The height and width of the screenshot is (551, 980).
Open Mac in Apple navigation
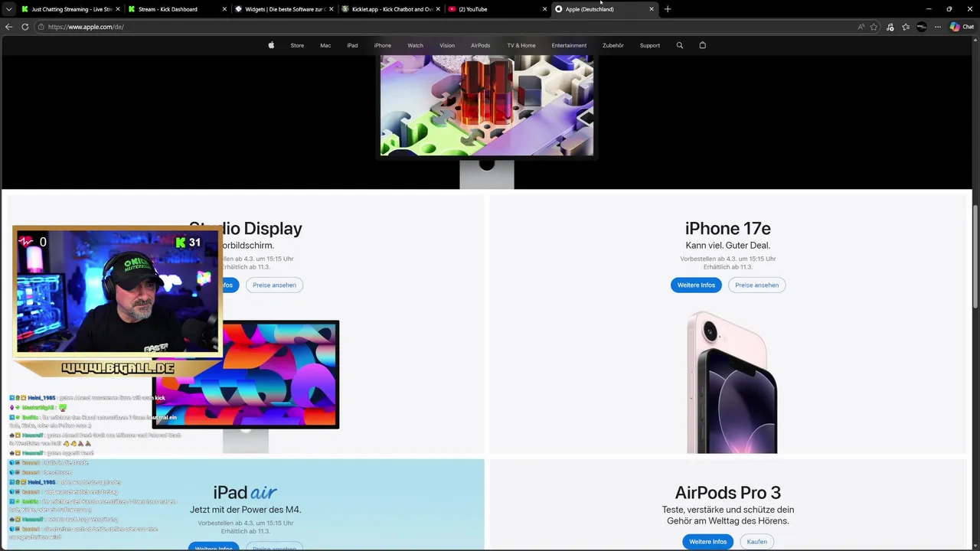point(325,45)
